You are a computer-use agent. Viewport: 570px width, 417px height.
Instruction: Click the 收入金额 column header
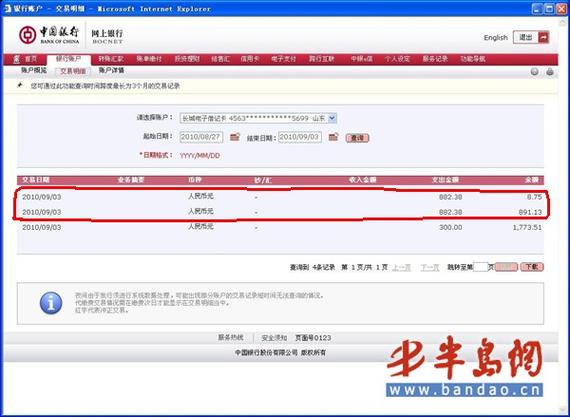tap(362, 180)
